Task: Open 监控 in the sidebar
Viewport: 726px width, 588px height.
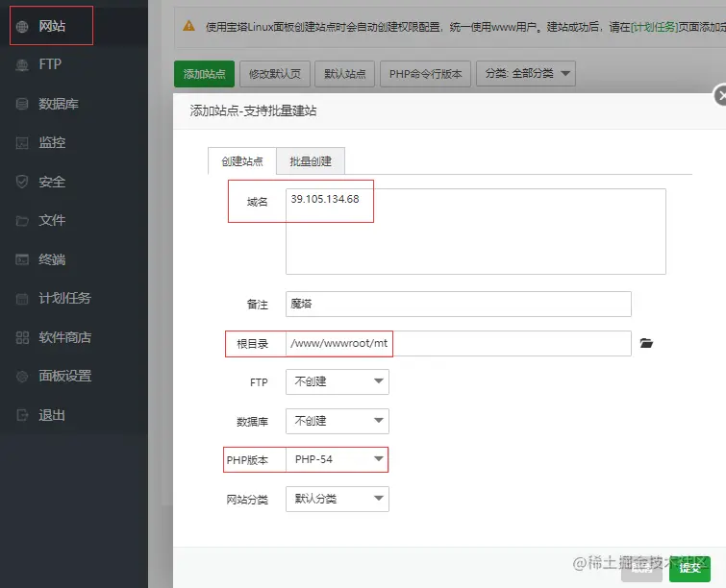Action: coord(52,142)
